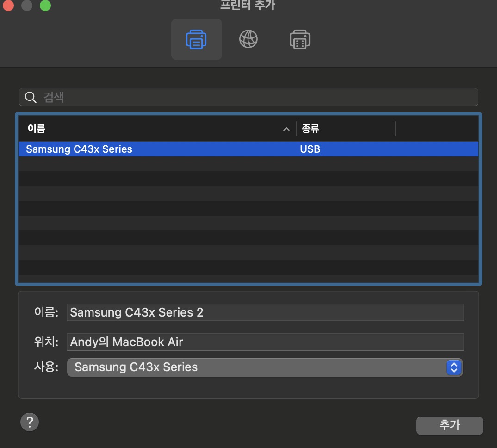Open the 사용 driver dropdown

coord(265,367)
